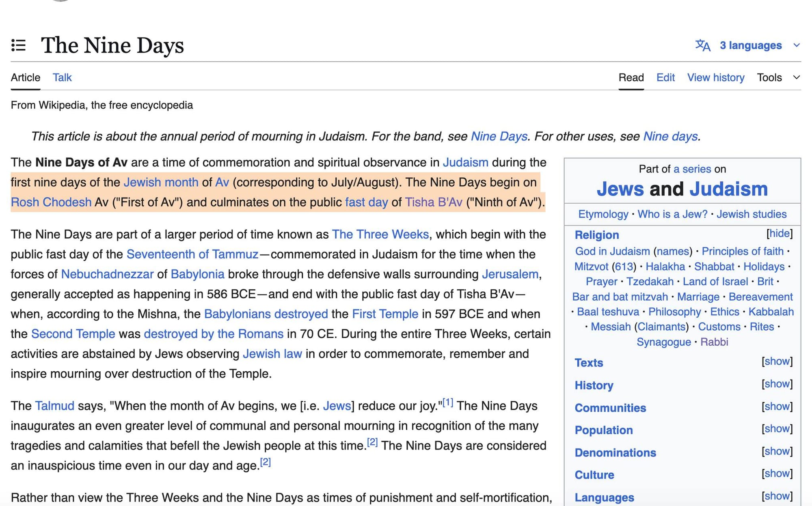
Task: Expand the Culture section
Action: tap(777, 474)
